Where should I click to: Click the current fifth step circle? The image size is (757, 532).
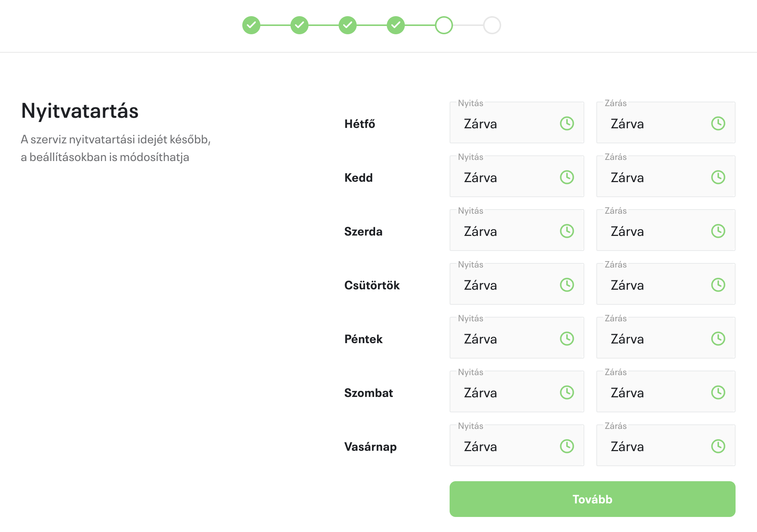click(444, 25)
